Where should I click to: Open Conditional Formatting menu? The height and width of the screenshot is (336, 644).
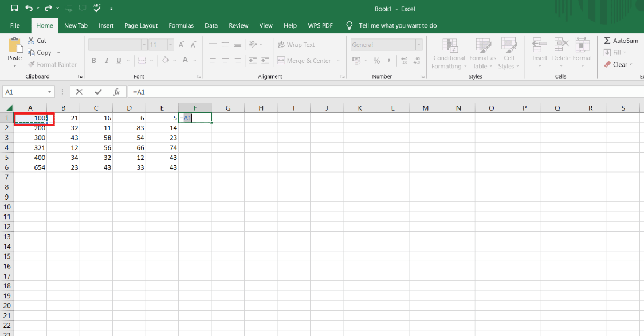tap(449, 53)
